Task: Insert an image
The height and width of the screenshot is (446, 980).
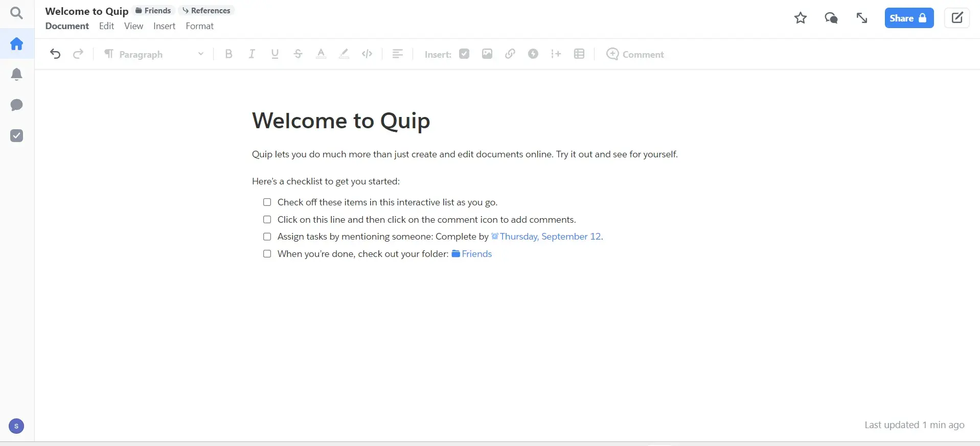Action: coord(487,54)
